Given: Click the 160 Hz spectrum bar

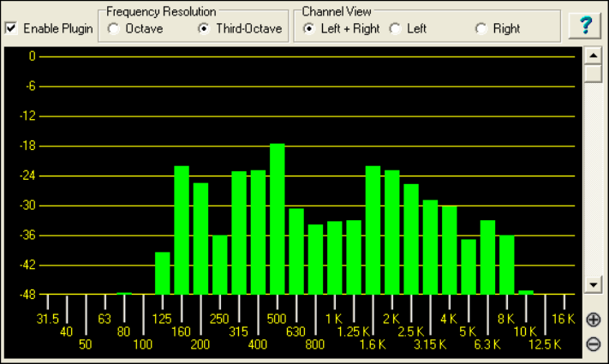Looking at the screenshot, I should (x=182, y=230).
